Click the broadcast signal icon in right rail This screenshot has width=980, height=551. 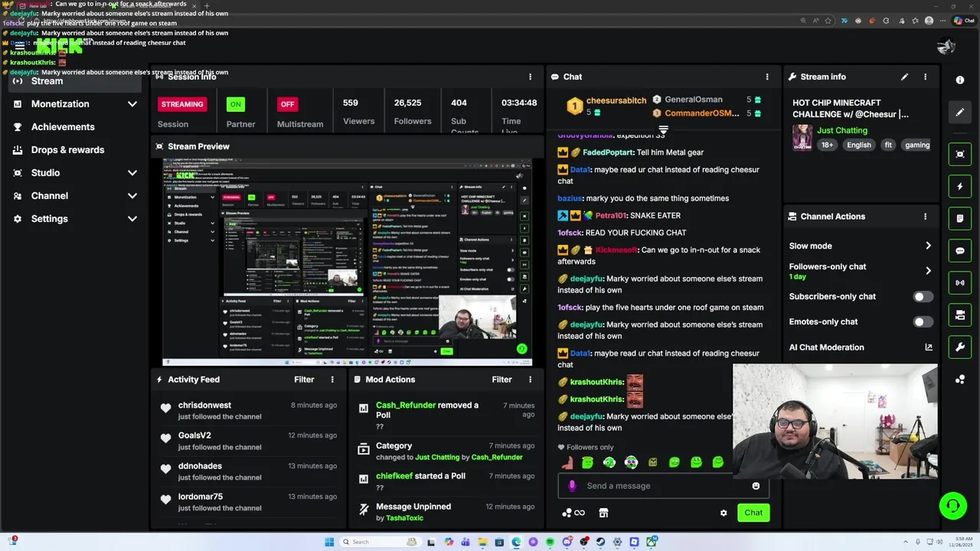point(960,283)
